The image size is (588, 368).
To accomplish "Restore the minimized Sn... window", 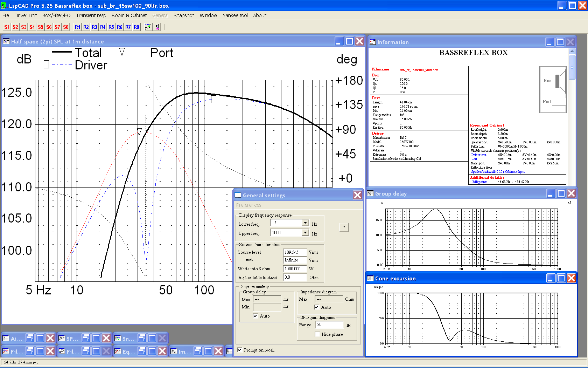I will 142,338.
